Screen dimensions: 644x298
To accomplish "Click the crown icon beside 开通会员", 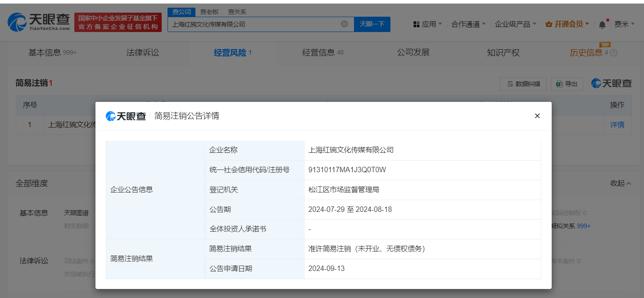I will tap(548, 24).
